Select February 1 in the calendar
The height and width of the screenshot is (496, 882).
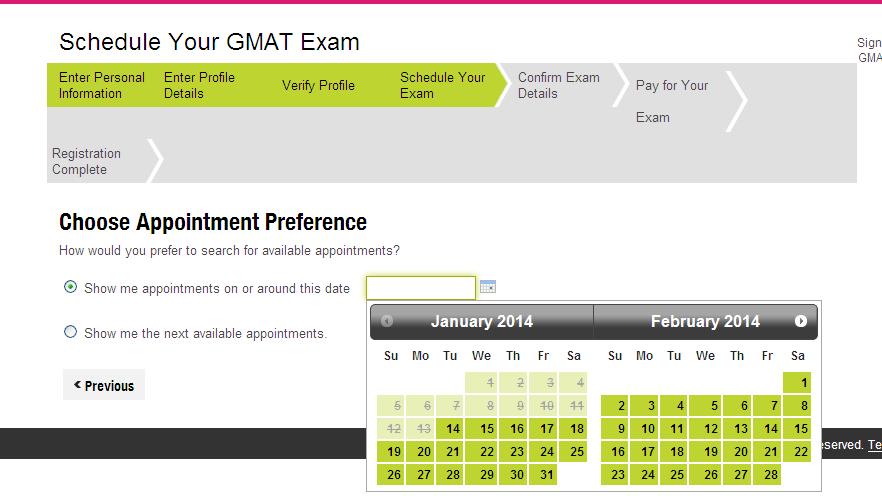(x=797, y=383)
